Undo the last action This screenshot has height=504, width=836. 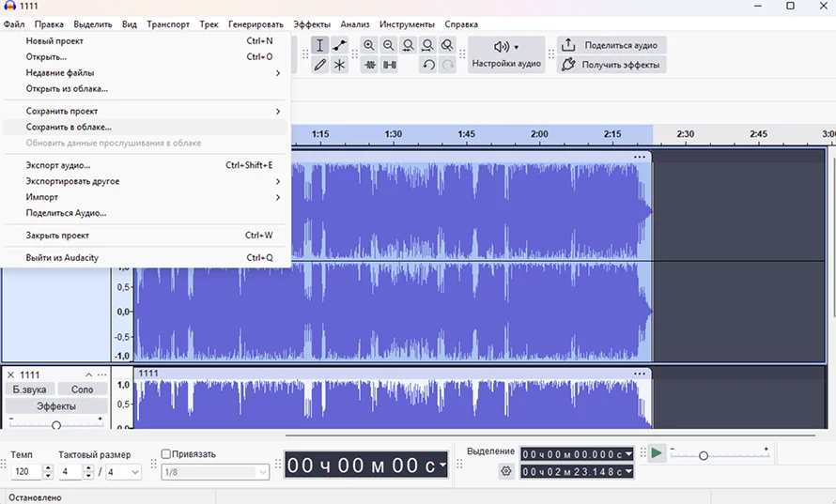point(428,65)
